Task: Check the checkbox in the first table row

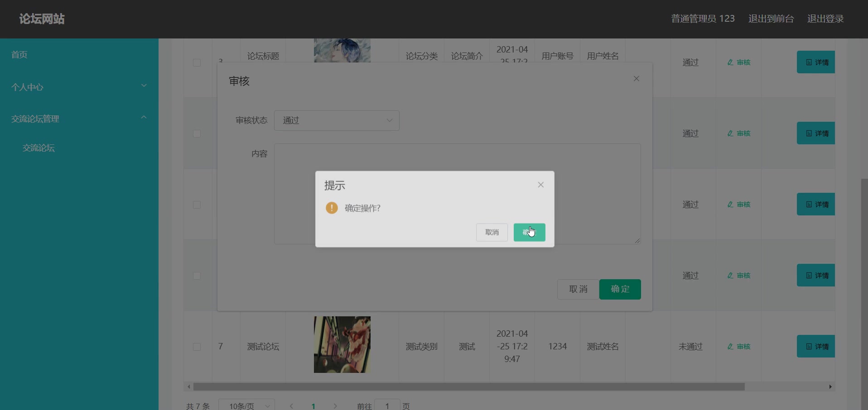Action: tap(197, 63)
